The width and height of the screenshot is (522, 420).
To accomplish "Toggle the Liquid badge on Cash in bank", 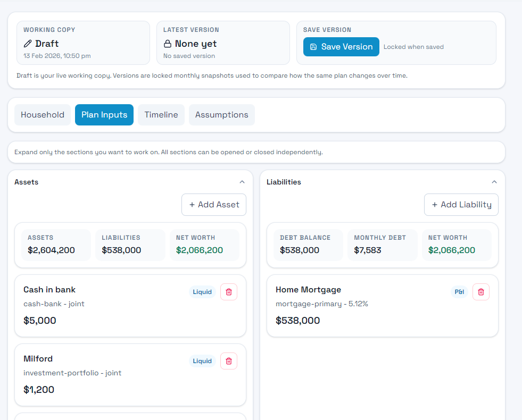I will [x=202, y=291].
